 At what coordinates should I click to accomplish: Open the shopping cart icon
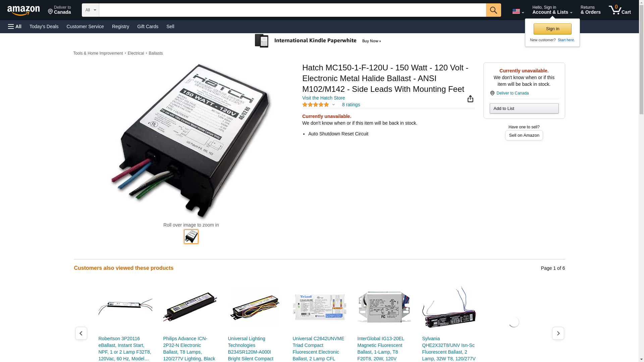pyautogui.click(x=620, y=10)
